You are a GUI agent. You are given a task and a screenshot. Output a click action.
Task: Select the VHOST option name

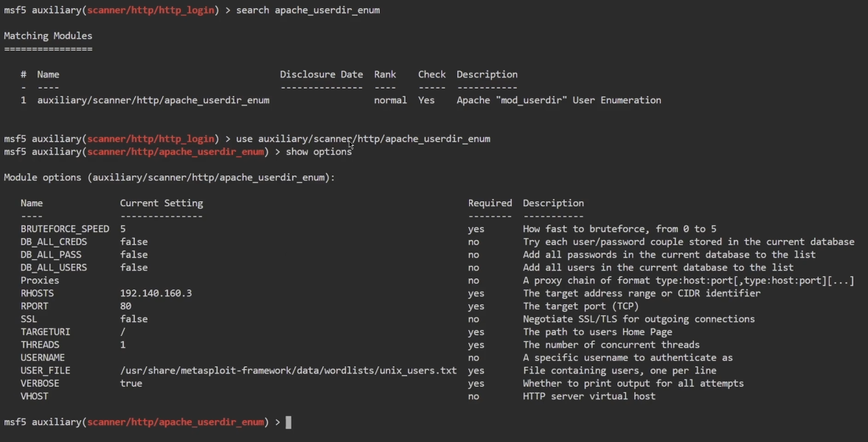click(35, 396)
